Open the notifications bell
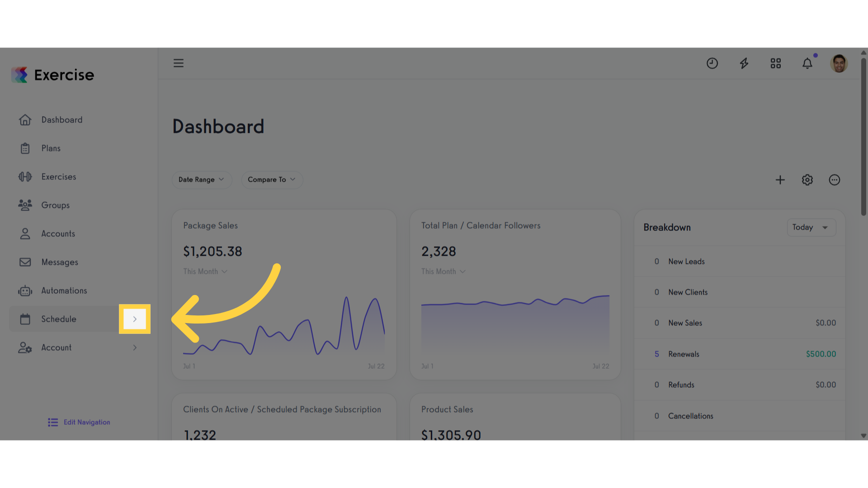868x488 pixels. [807, 63]
